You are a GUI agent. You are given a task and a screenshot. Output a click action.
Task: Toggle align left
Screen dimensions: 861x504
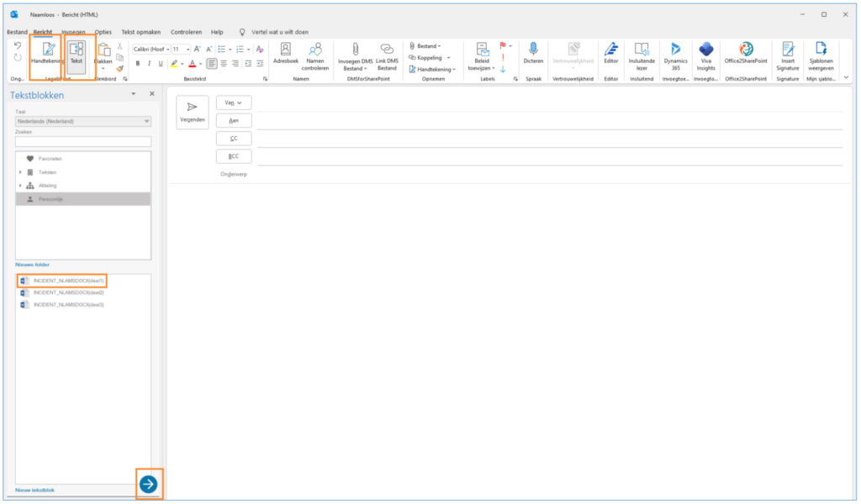[x=211, y=64]
